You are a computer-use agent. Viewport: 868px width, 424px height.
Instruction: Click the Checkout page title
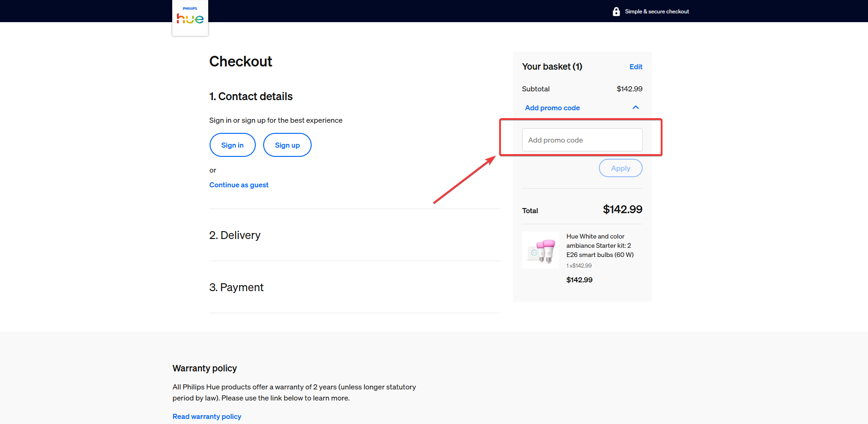pyautogui.click(x=241, y=61)
